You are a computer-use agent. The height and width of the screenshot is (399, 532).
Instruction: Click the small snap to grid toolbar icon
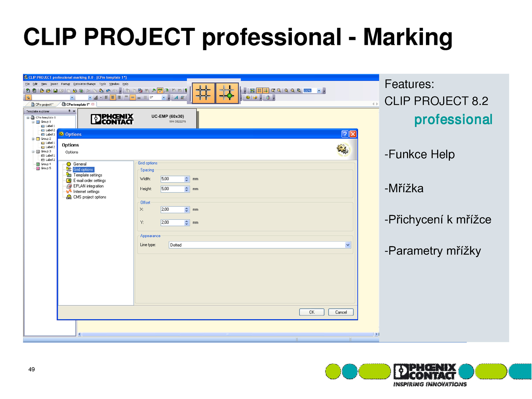[266, 90]
